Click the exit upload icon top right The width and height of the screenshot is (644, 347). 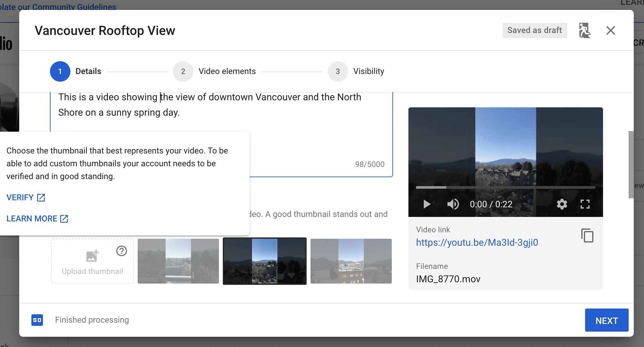[584, 30]
